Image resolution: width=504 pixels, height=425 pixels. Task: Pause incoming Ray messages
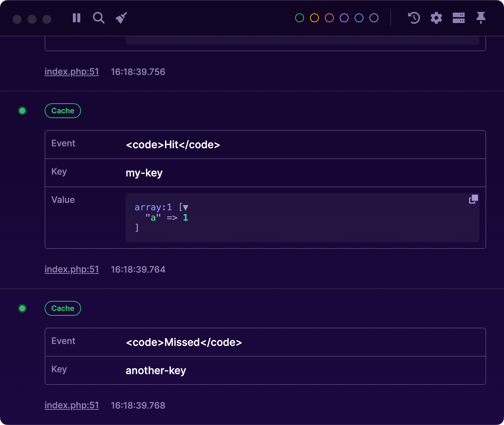[76, 18]
